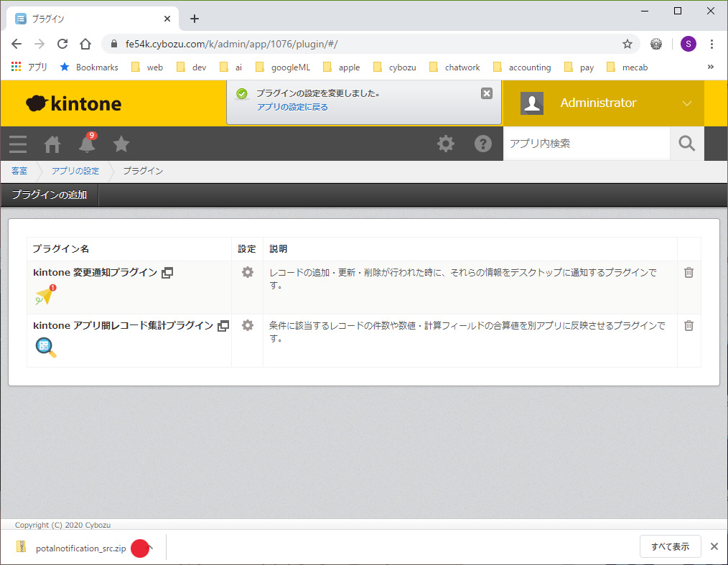Screen dimensions: 728x565
Task: Open details popup icon beside 変更通知プラグイン
Action: 167,273
